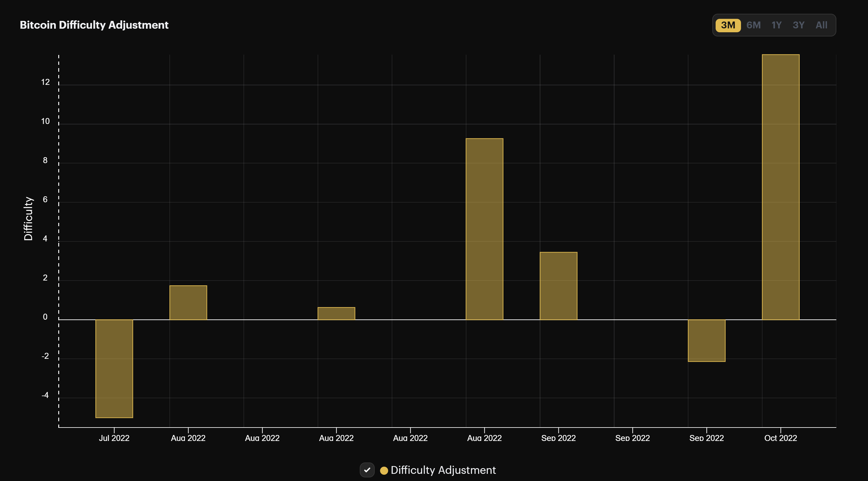Click the tallest Oct 2022 bar

tap(781, 187)
